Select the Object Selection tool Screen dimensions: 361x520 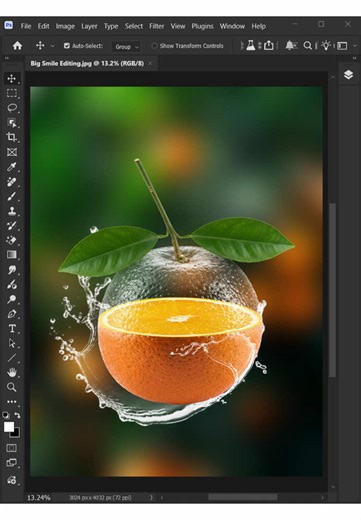click(x=12, y=123)
